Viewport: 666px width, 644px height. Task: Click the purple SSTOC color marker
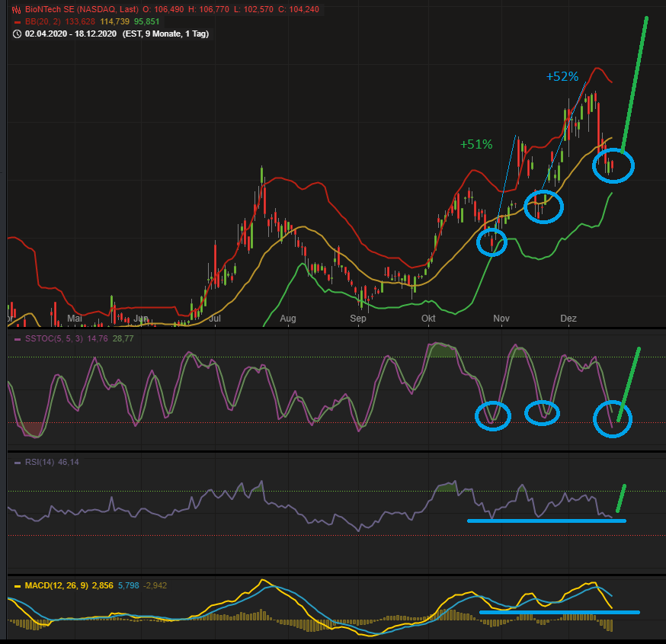(18, 339)
